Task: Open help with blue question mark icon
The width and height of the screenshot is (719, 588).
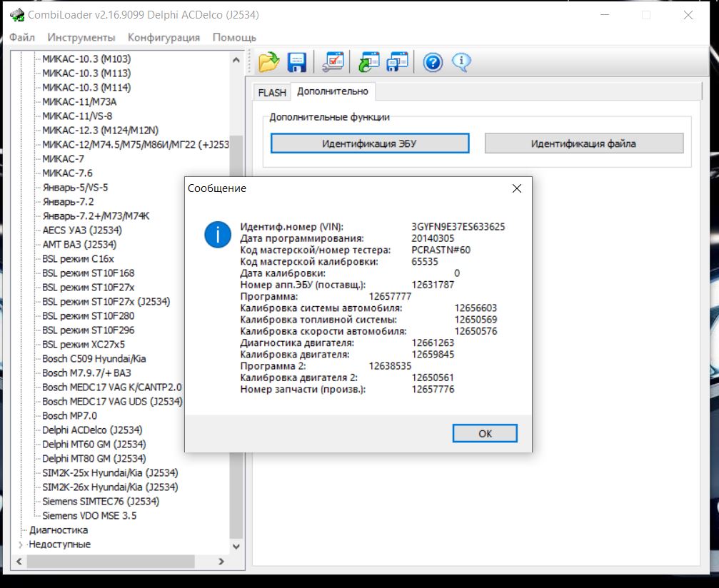Action: [433, 63]
